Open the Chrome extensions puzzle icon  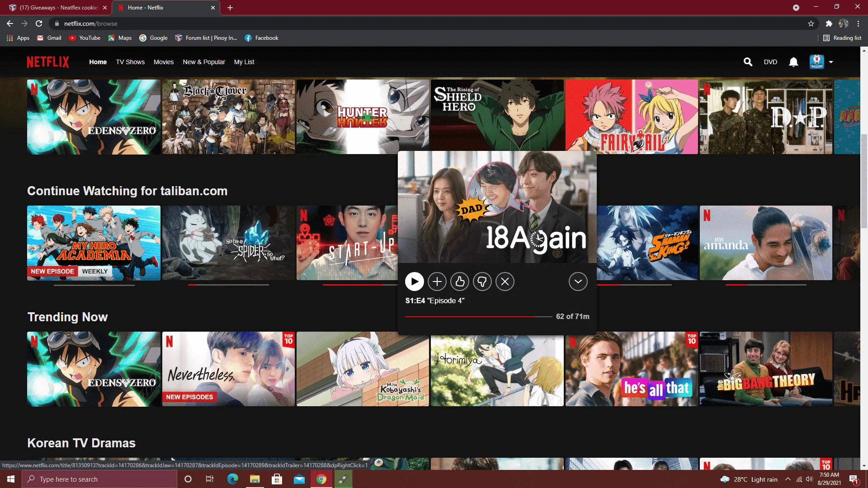point(829,23)
